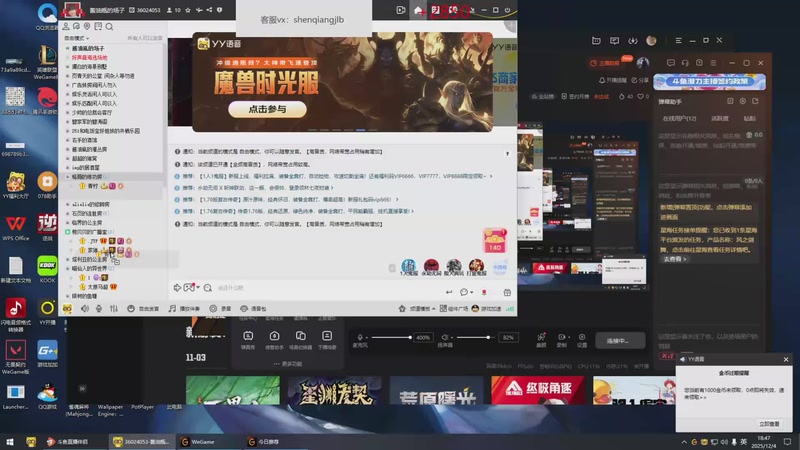Click the YY channel owner avatar
Viewport: 800px width, 450px height.
tap(72, 10)
